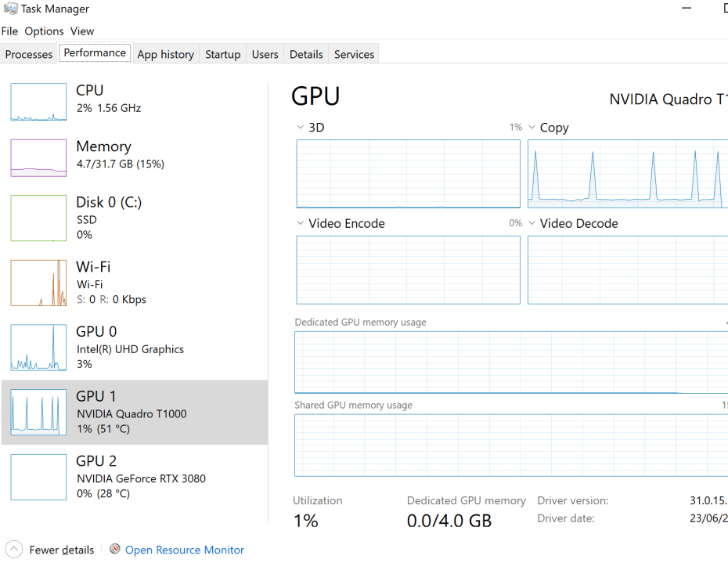Select GPU 0 Intel UHD Graphics

135,348
